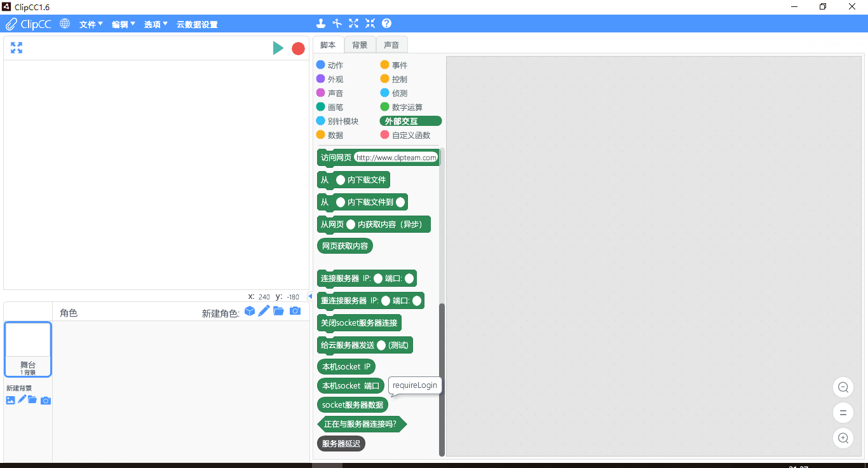
Task: Select the shrink sprite tool
Action: pos(370,24)
